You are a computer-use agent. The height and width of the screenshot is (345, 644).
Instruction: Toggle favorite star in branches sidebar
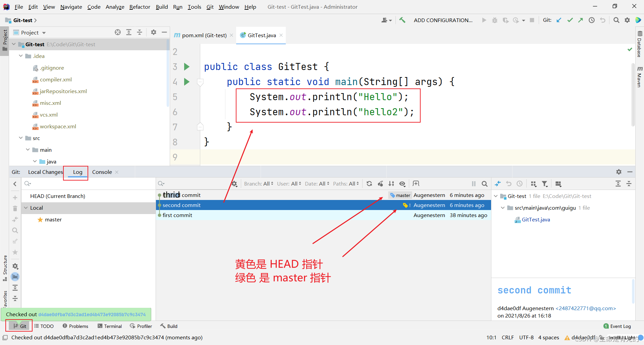(15, 252)
